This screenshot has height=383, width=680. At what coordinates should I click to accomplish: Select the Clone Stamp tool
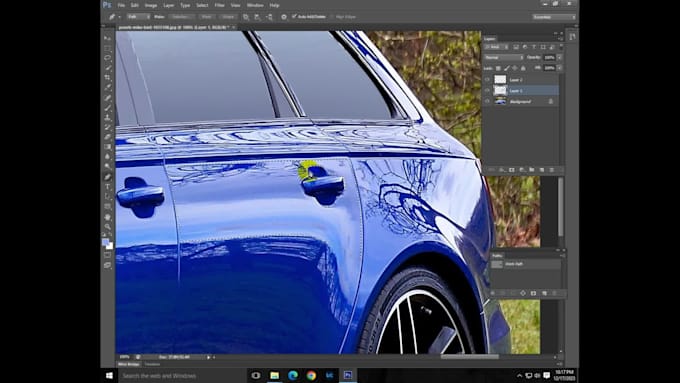(108, 117)
